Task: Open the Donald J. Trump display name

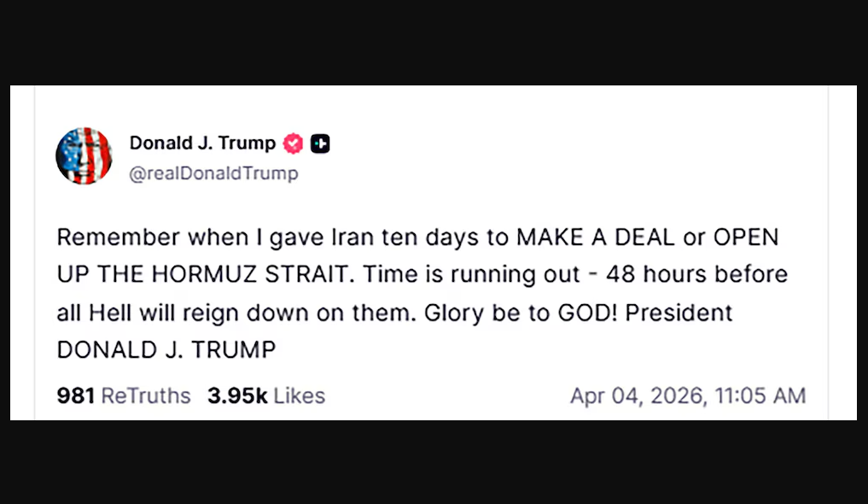Action: (x=202, y=143)
